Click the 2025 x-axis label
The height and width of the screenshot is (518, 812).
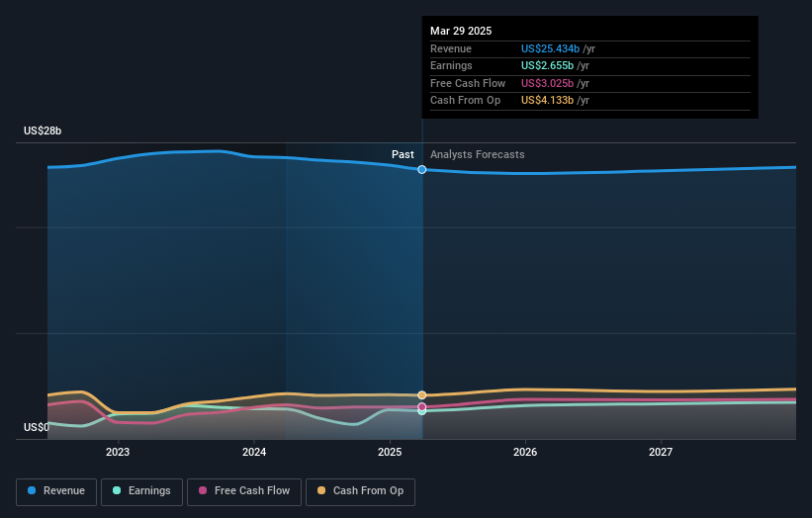tap(390, 453)
